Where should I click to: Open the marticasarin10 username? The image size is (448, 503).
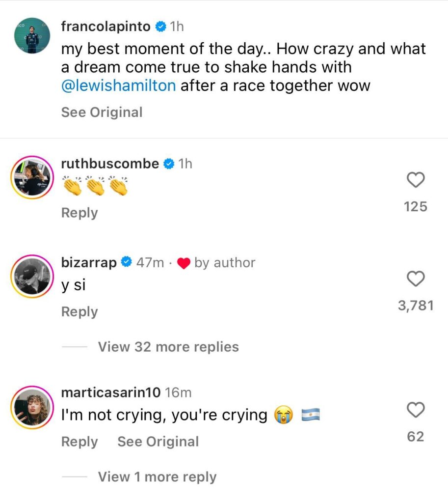(110, 392)
